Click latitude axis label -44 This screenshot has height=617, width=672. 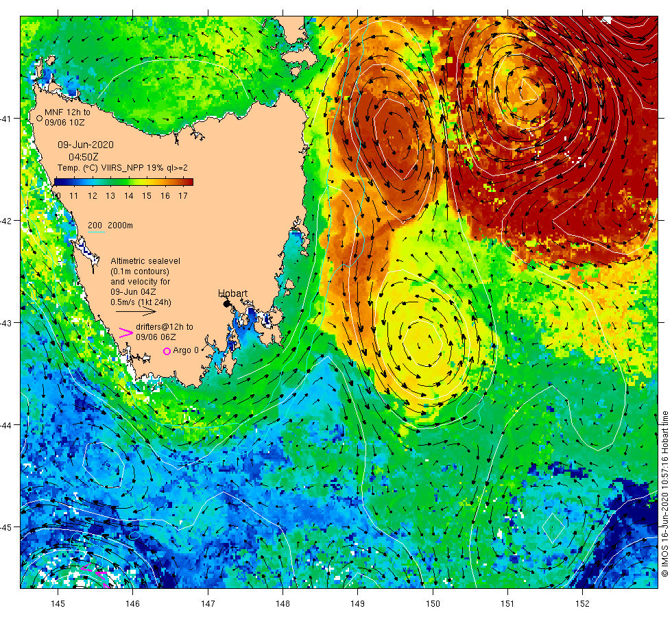click(x=7, y=424)
